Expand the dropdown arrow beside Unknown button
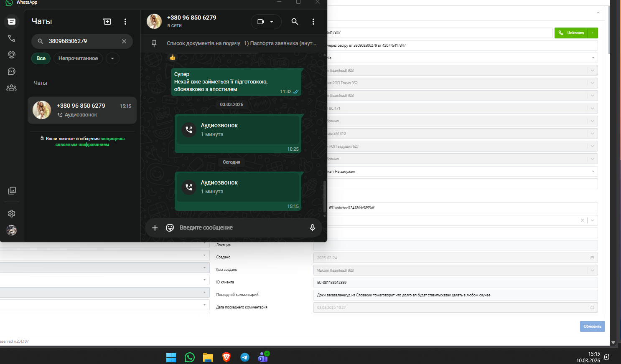The image size is (621, 364). click(593, 33)
